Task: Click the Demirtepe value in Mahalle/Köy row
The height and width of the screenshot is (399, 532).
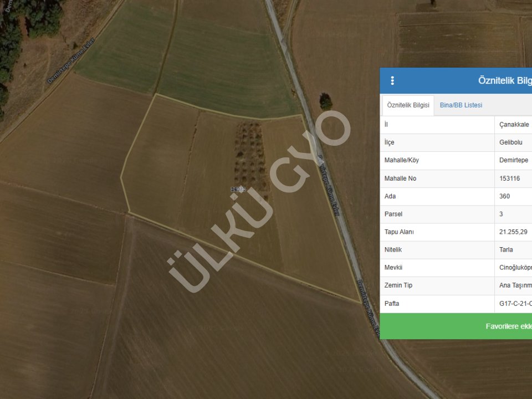Action: tap(513, 160)
